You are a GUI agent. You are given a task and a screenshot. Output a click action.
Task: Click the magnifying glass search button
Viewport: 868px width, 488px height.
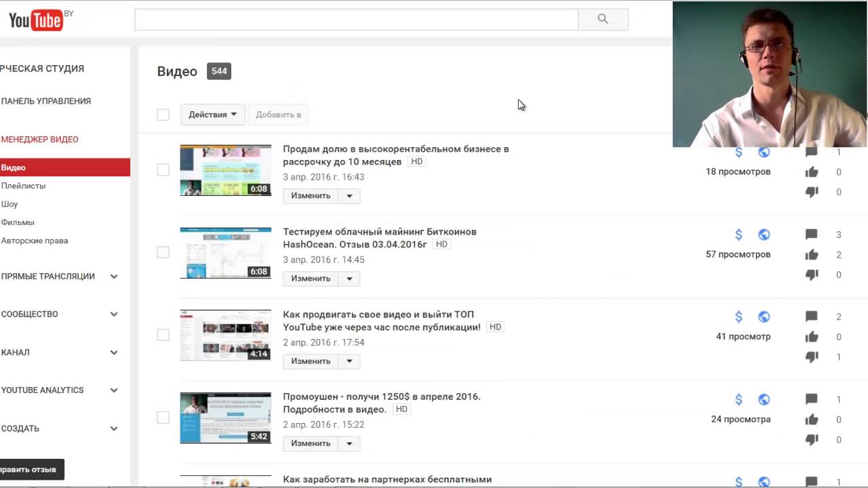coord(603,20)
